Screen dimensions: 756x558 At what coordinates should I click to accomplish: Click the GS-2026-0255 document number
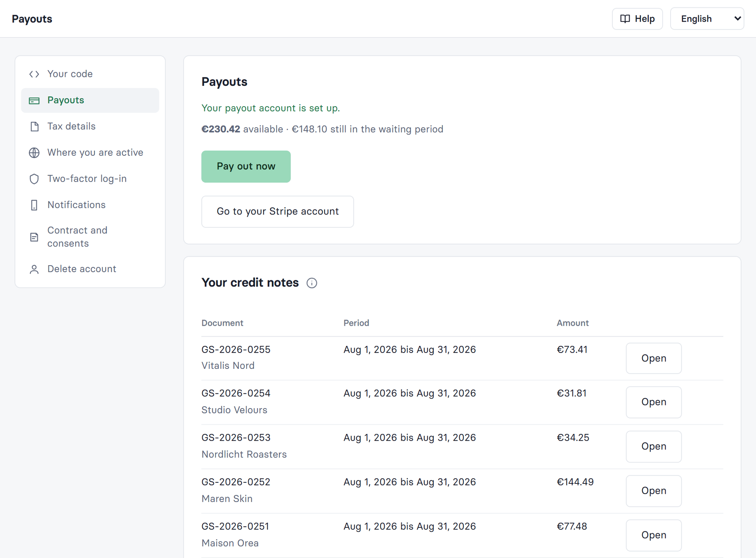click(x=236, y=350)
